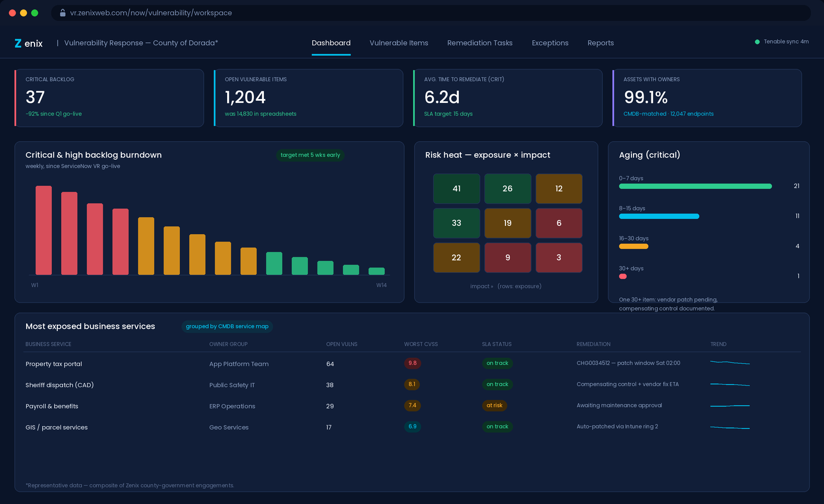The height and width of the screenshot is (504, 824).
Task: Click the 16–30 days orange aging bar
Action: [x=634, y=246]
